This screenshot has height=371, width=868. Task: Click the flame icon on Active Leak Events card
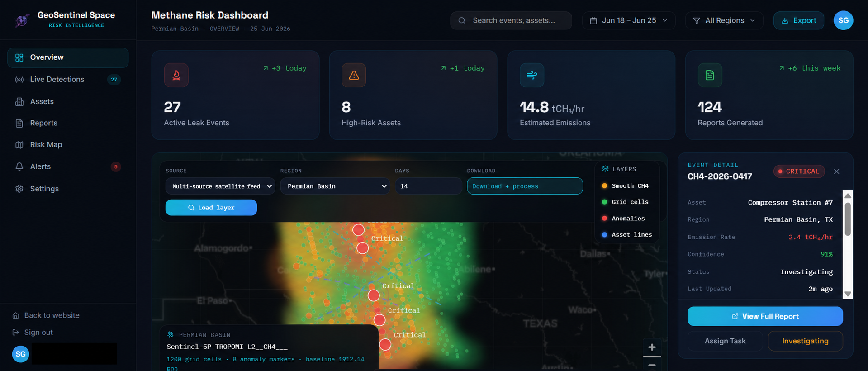[176, 75]
